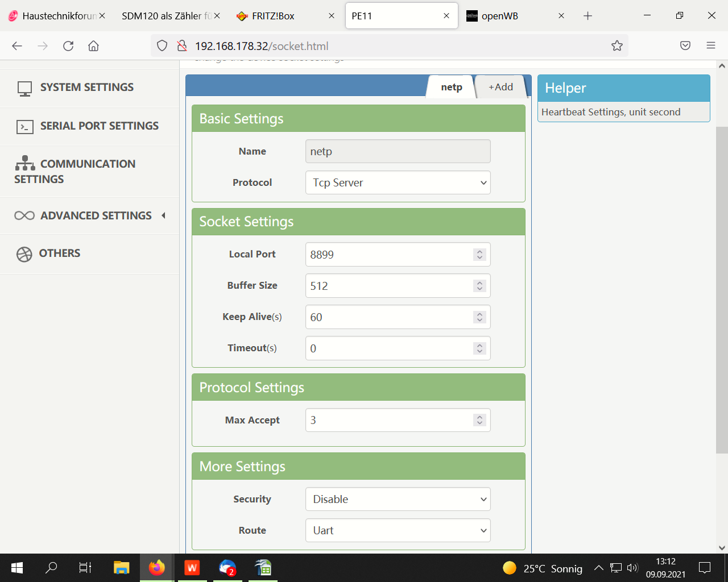The image size is (728, 582).
Task: Open the Firefox home page
Action: pos(94,46)
